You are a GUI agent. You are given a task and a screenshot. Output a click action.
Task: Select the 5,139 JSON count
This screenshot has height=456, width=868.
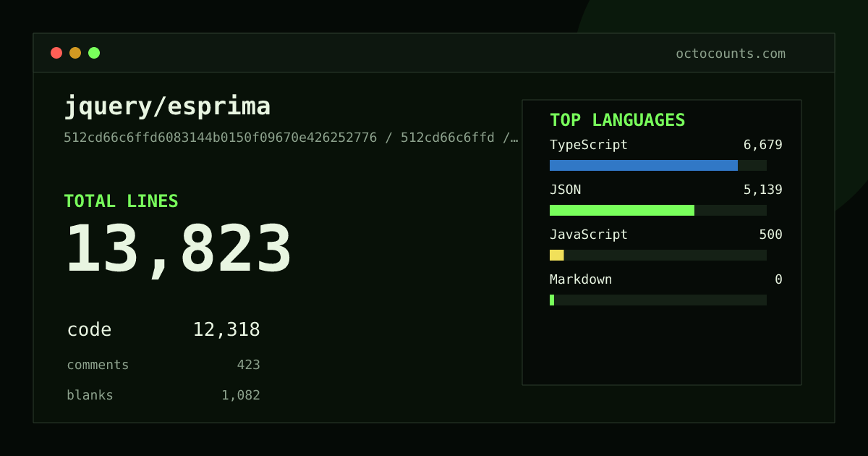click(x=763, y=190)
